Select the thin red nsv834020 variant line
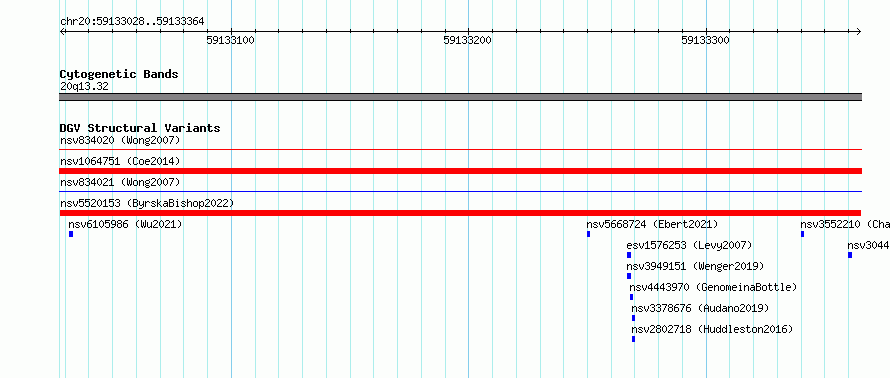The width and height of the screenshot is (890, 378). [460, 150]
